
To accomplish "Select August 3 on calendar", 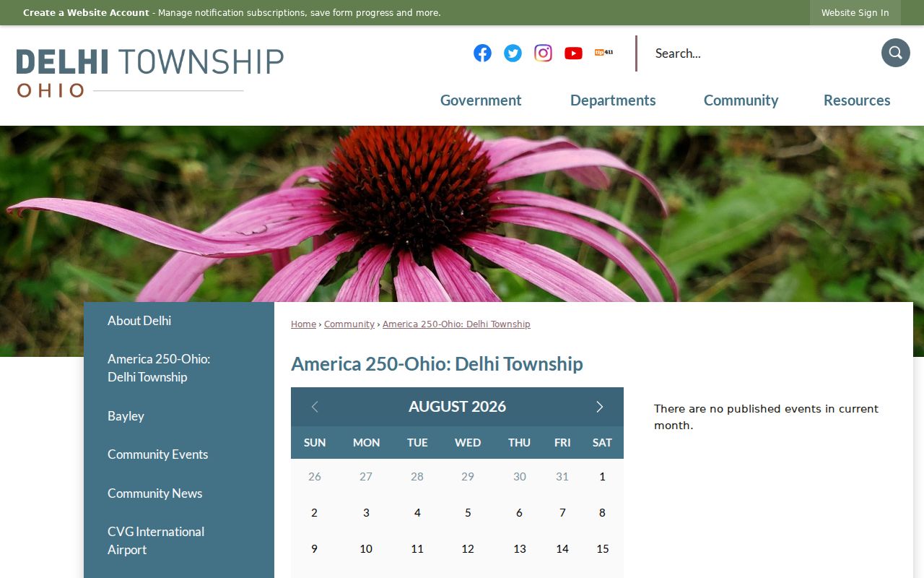I will click(366, 513).
